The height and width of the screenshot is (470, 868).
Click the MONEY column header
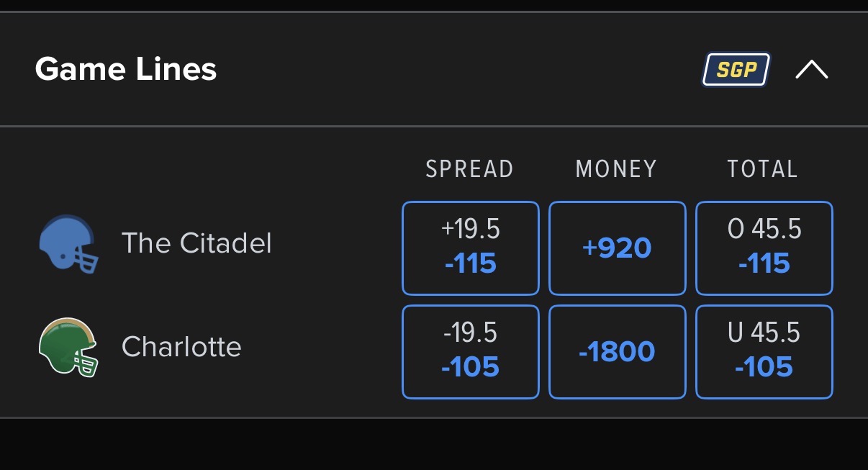tap(617, 169)
